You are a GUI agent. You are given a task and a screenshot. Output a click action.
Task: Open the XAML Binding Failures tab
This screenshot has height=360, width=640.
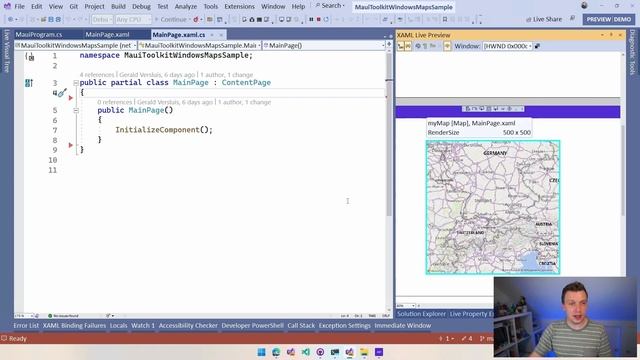(x=74, y=325)
